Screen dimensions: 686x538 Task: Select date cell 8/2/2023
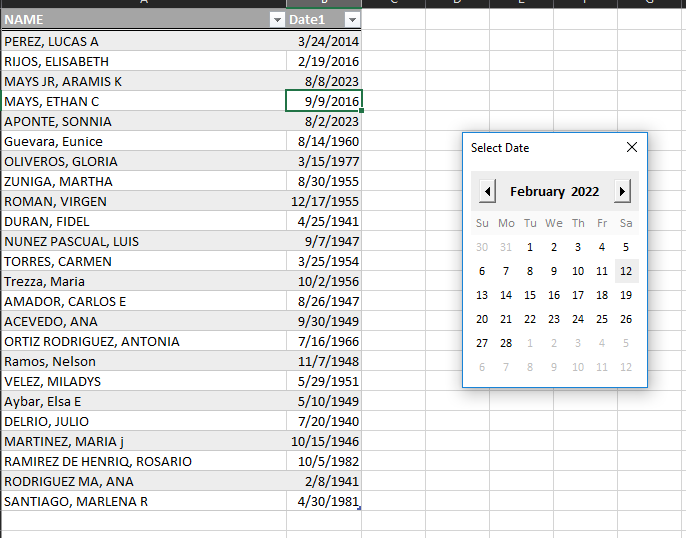coord(324,122)
